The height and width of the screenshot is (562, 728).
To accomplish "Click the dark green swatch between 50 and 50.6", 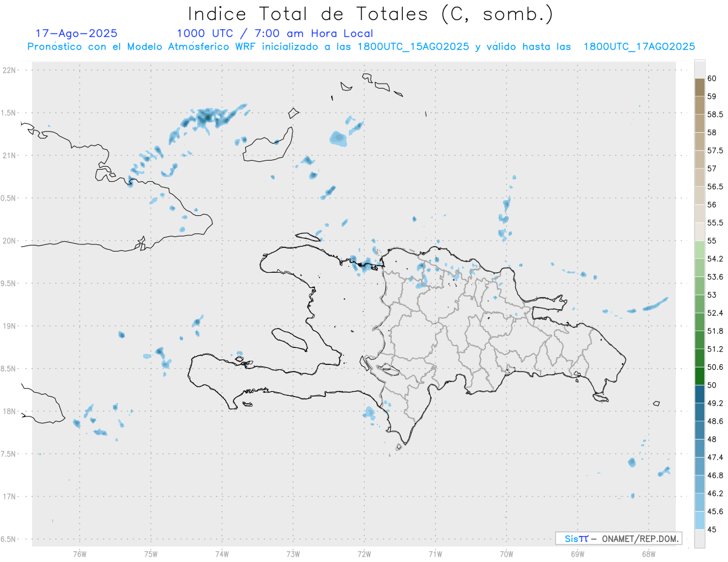I will (699, 376).
